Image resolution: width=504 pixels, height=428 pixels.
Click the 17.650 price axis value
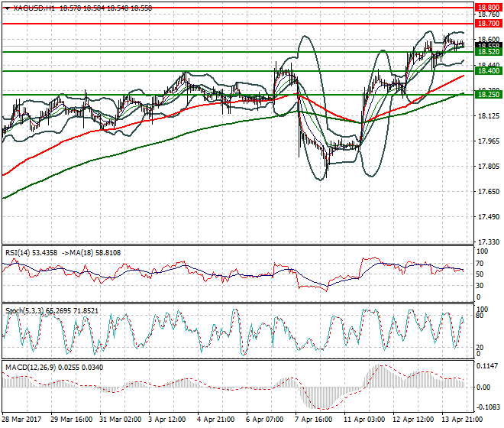(489, 192)
